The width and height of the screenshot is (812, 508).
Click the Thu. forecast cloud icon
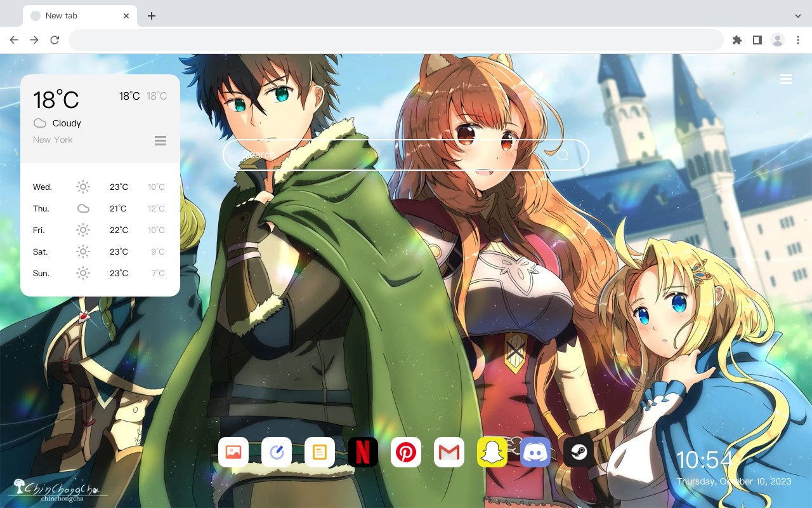pos(83,208)
